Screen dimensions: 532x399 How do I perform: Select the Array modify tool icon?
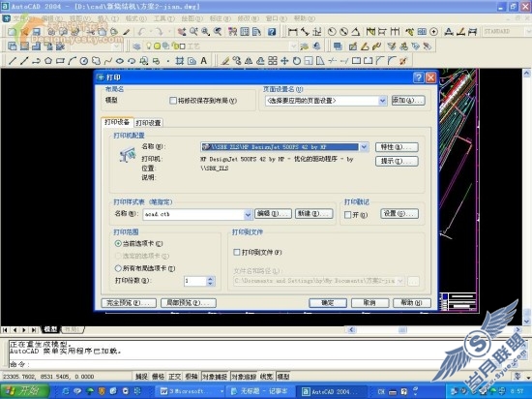point(273,61)
